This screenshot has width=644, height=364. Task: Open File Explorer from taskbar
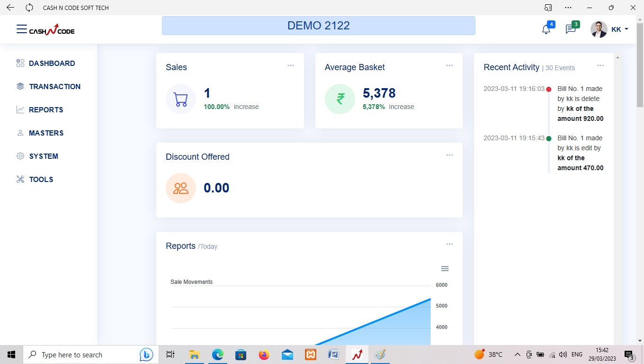coord(194,355)
